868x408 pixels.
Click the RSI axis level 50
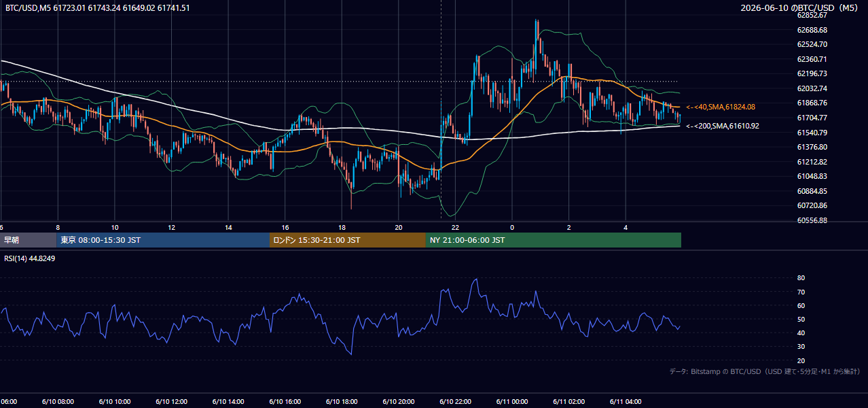[x=801, y=319]
